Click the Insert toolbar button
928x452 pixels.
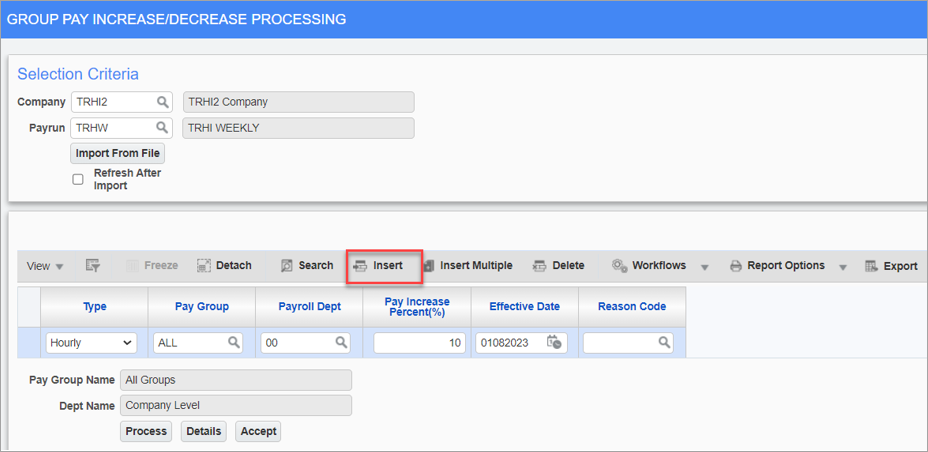(378, 266)
